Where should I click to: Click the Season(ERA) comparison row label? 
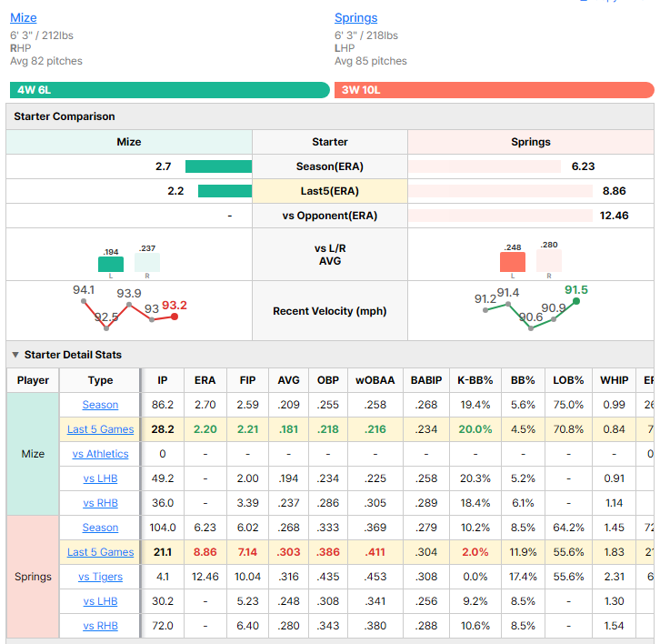pyautogui.click(x=330, y=166)
